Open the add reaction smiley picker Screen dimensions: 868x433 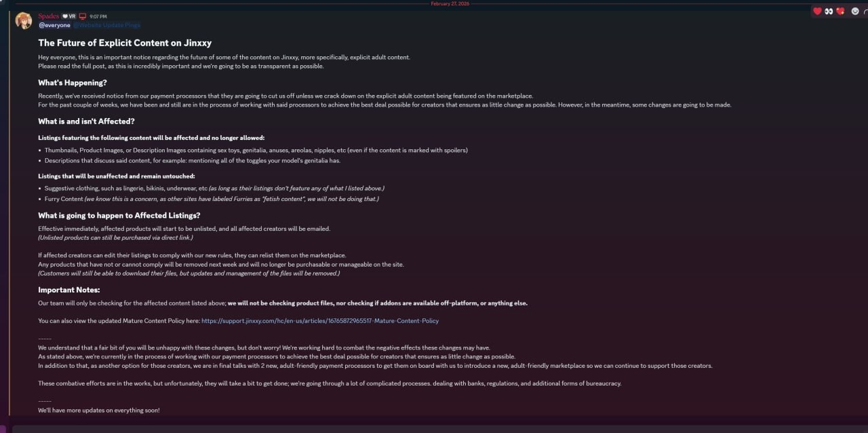855,11
